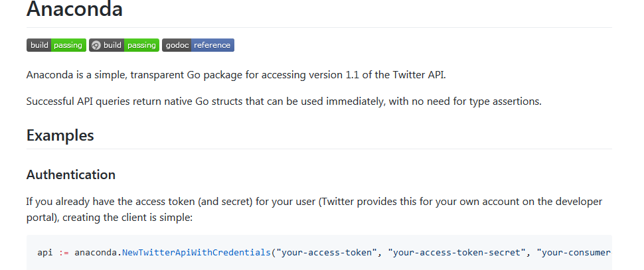
Task: Click the api variable in code
Action: [44, 252]
